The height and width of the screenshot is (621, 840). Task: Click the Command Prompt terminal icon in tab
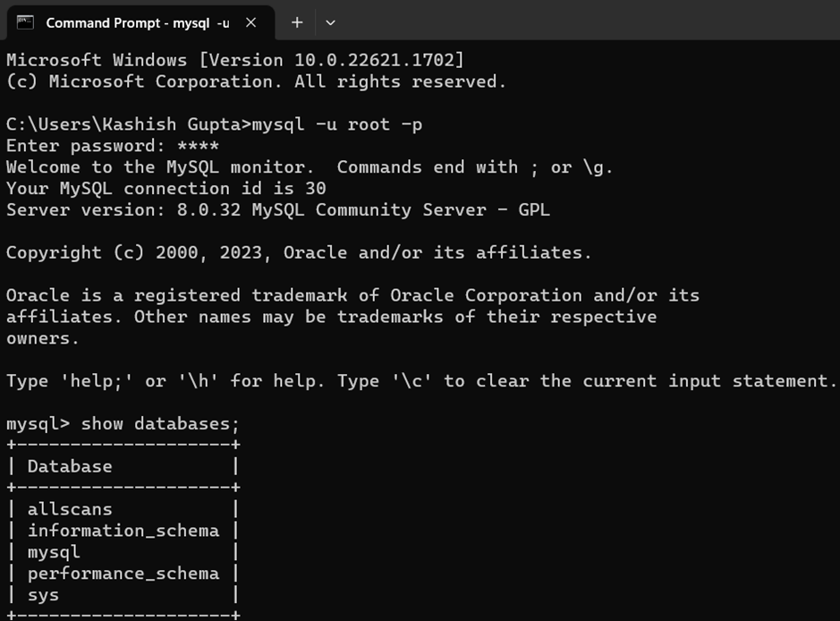pyautogui.click(x=25, y=22)
